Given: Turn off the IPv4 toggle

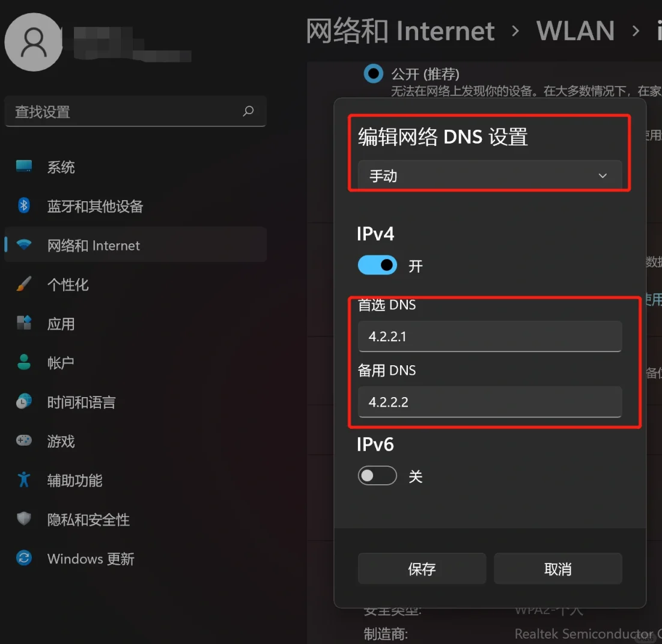Looking at the screenshot, I should click(x=377, y=265).
